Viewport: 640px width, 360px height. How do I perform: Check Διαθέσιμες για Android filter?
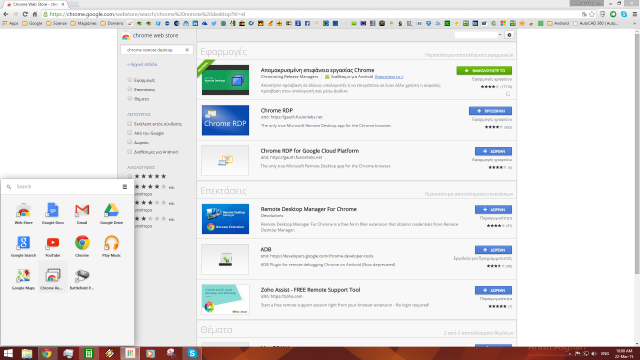pos(130,151)
